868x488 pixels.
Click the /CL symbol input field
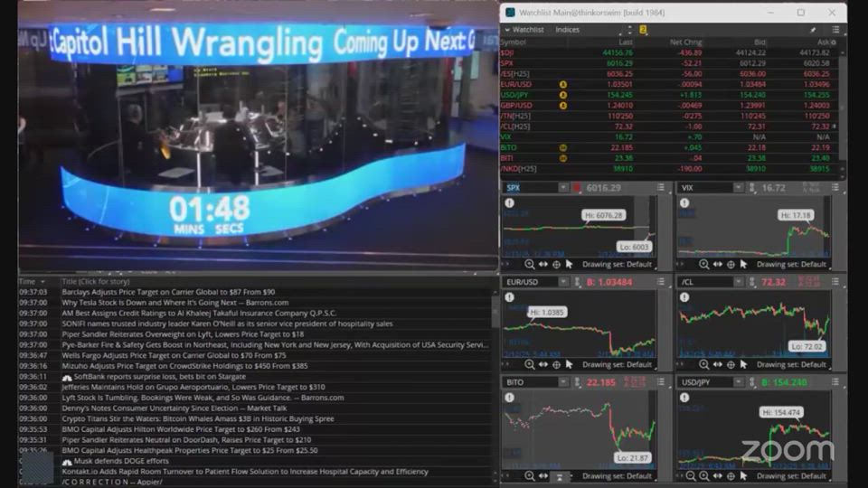click(704, 282)
